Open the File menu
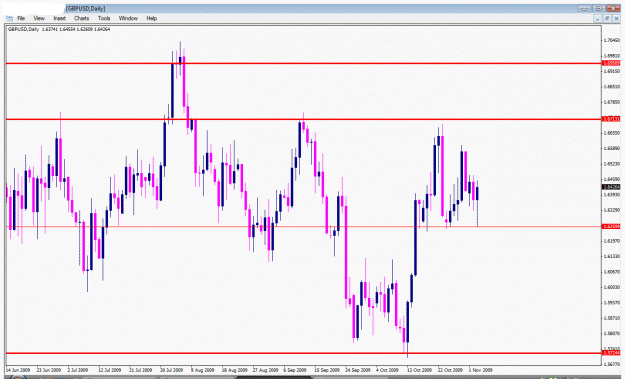The image size is (625, 379). (21, 18)
